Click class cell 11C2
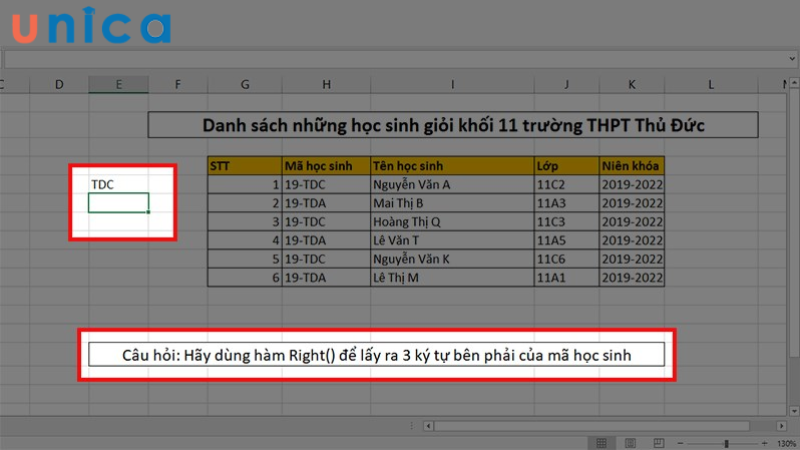The height and width of the screenshot is (450, 800). click(566, 185)
